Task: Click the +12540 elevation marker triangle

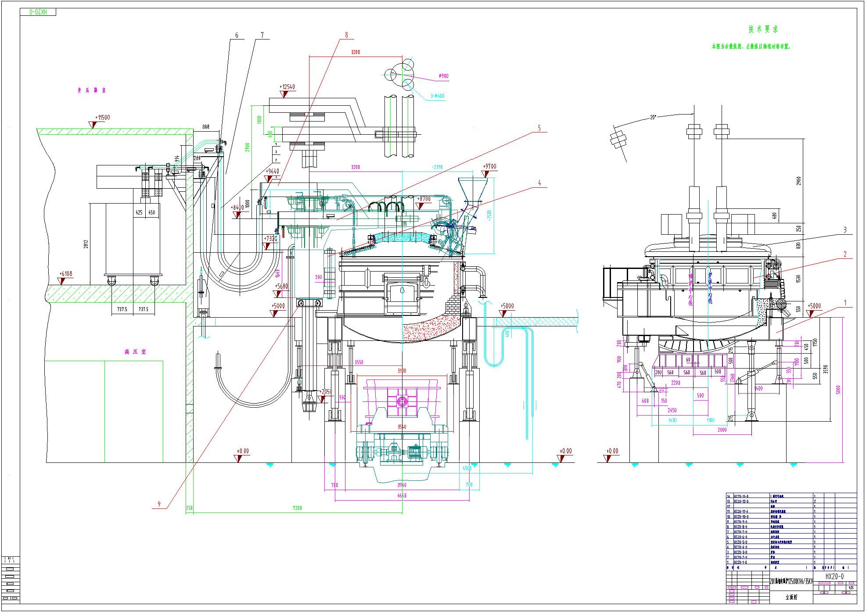Action: (284, 94)
